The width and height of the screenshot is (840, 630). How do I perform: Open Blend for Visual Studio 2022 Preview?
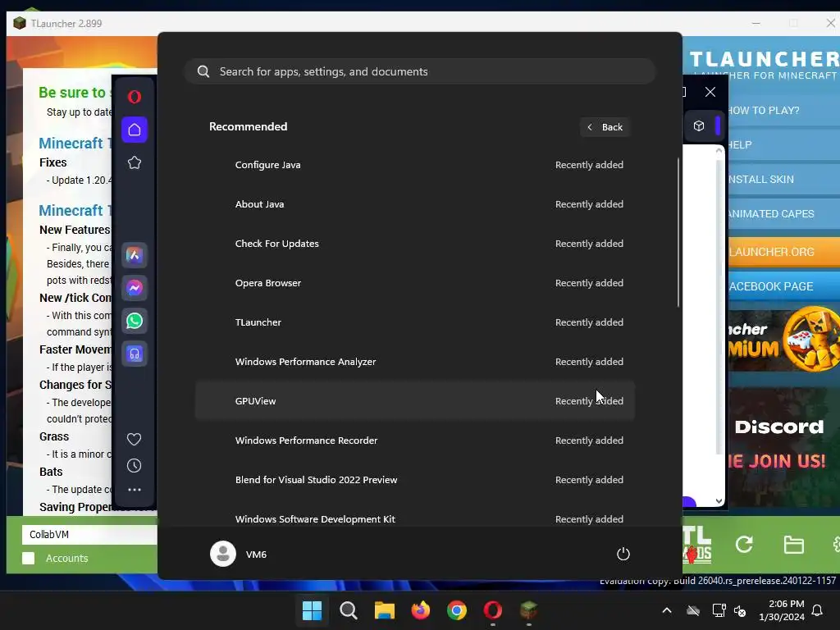tap(414, 480)
